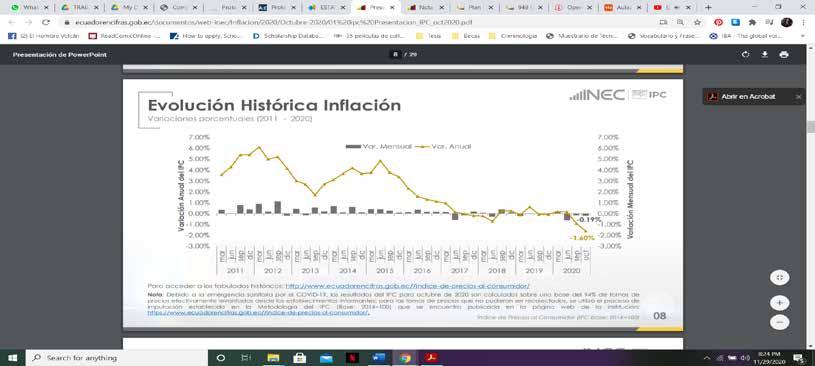Image resolution: width=815 pixels, height=366 pixels.
Task: Open the Pinterest extension
Action: coord(718,22)
